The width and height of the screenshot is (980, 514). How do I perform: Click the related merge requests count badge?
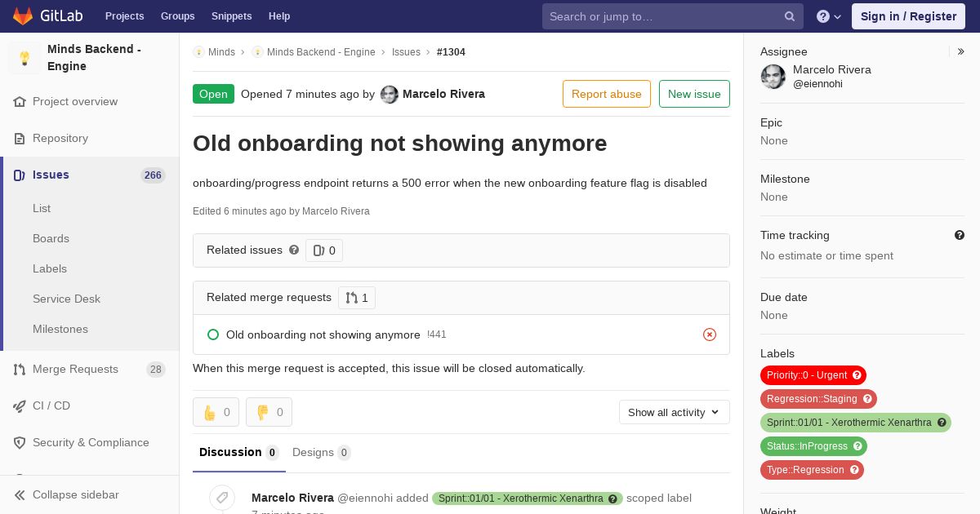[357, 298]
